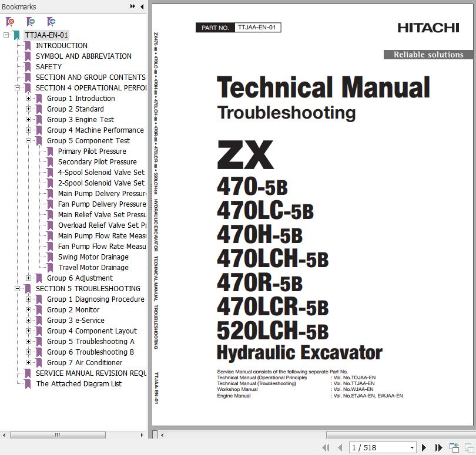Expand Group 3 Engine Test bookmark
This screenshot has width=476, height=455.
(x=28, y=120)
